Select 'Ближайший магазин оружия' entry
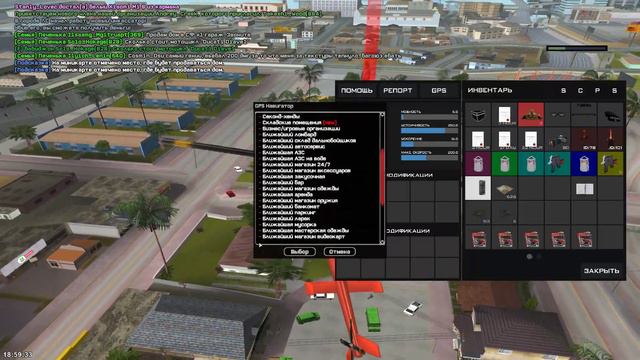Viewport: 640px width, 360px height. click(300, 200)
